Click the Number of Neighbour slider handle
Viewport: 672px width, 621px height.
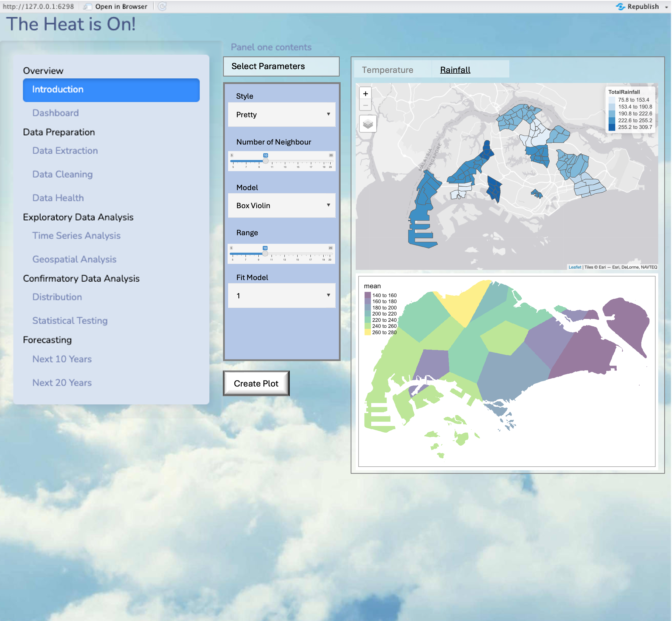(x=265, y=161)
